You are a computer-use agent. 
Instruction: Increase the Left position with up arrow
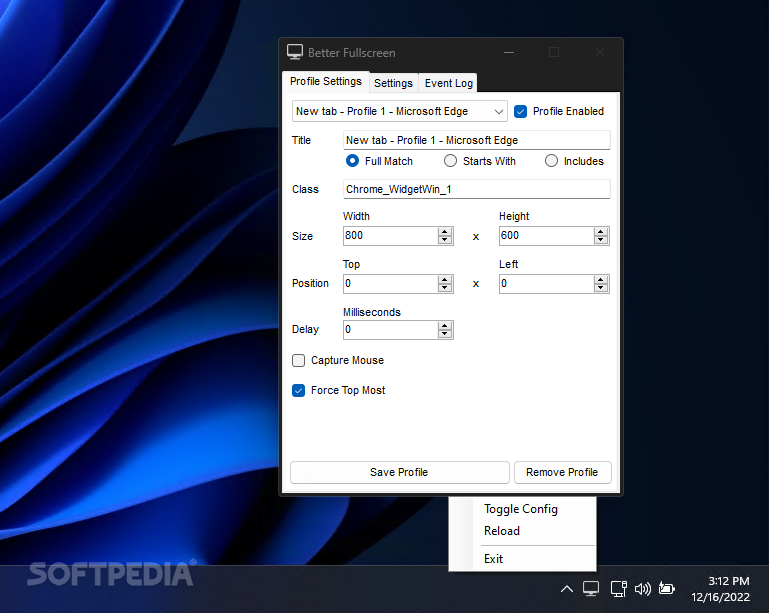(x=601, y=280)
